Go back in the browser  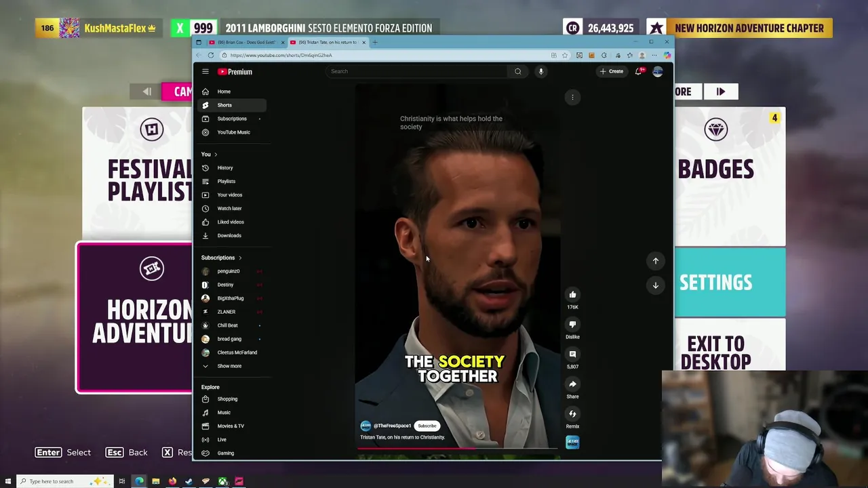199,55
